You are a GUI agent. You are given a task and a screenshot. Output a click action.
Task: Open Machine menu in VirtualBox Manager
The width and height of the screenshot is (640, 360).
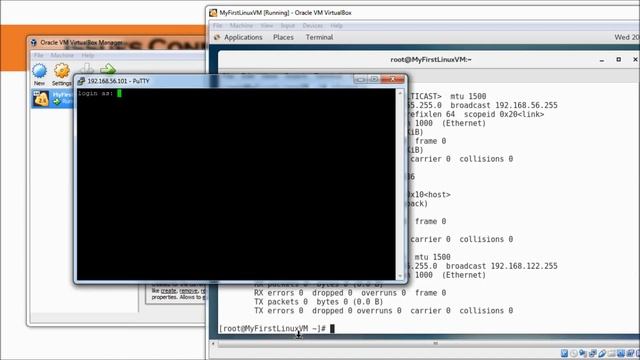pyautogui.click(x=62, y=55)
